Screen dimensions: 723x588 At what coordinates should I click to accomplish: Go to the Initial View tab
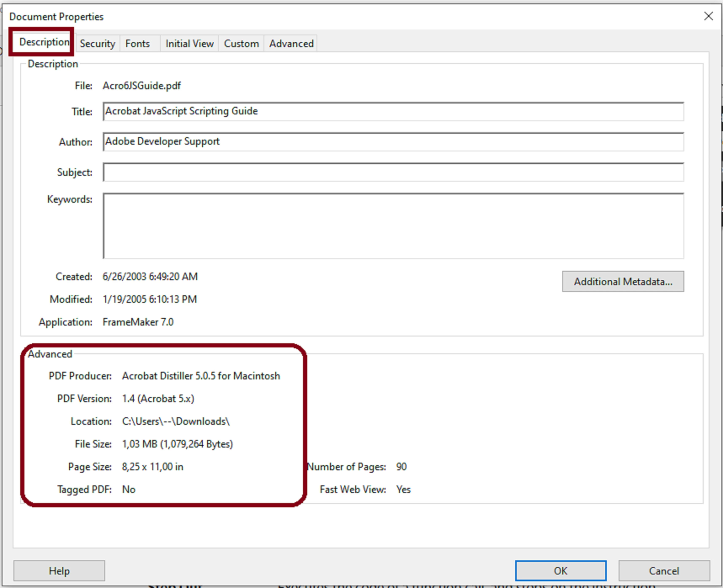189,44
